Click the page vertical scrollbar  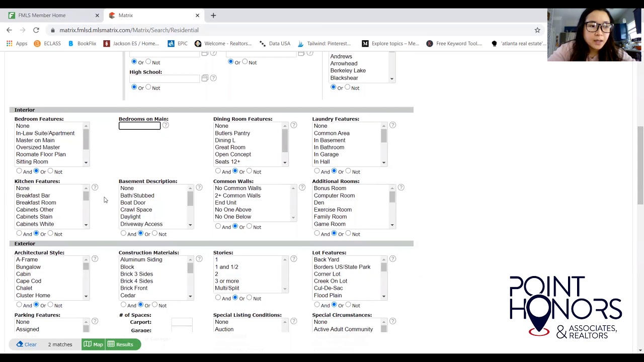click(x=640, y=166)
